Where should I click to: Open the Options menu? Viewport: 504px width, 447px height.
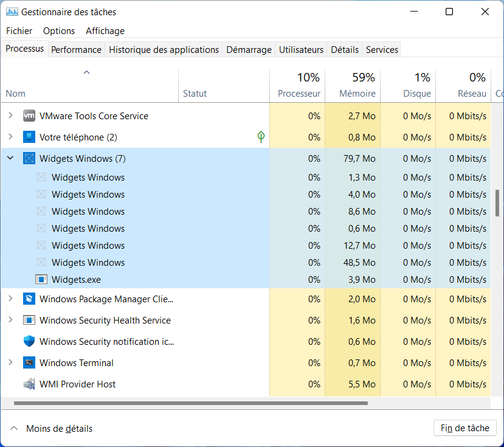(x=59, y=31)
